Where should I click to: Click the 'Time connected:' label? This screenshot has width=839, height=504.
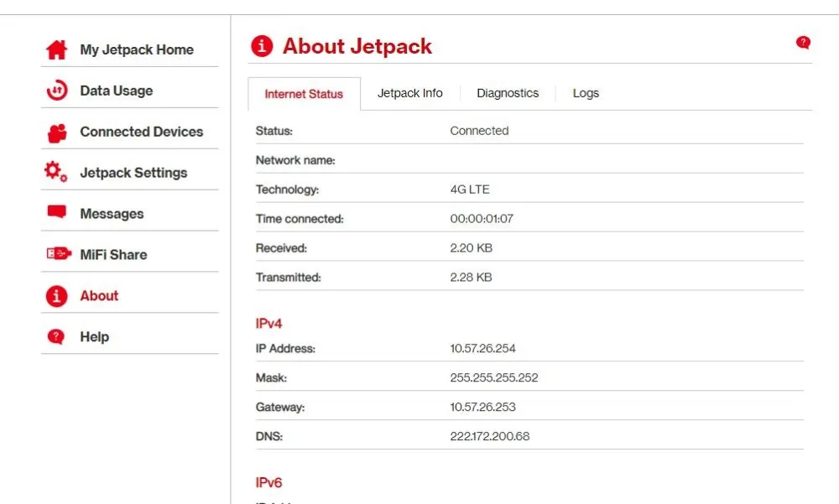tap(300, 219)
